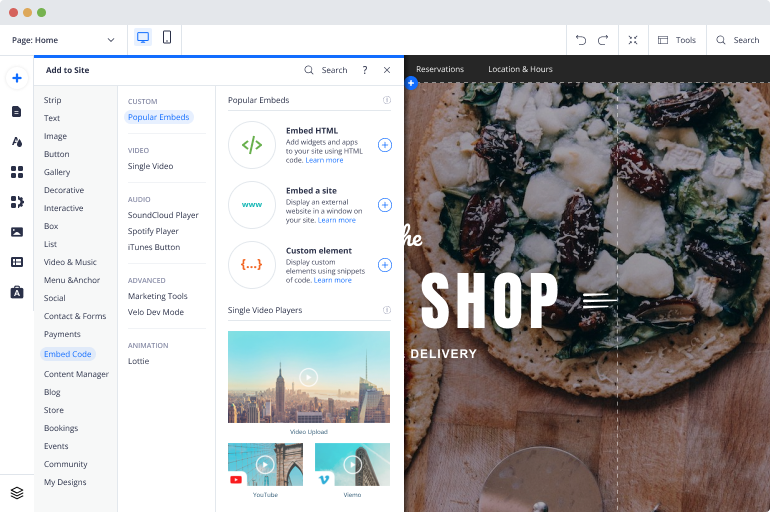The image size is (770, 512).
Task: Open the Layers icon at the sidebar bottom
Action: (17, 493)
